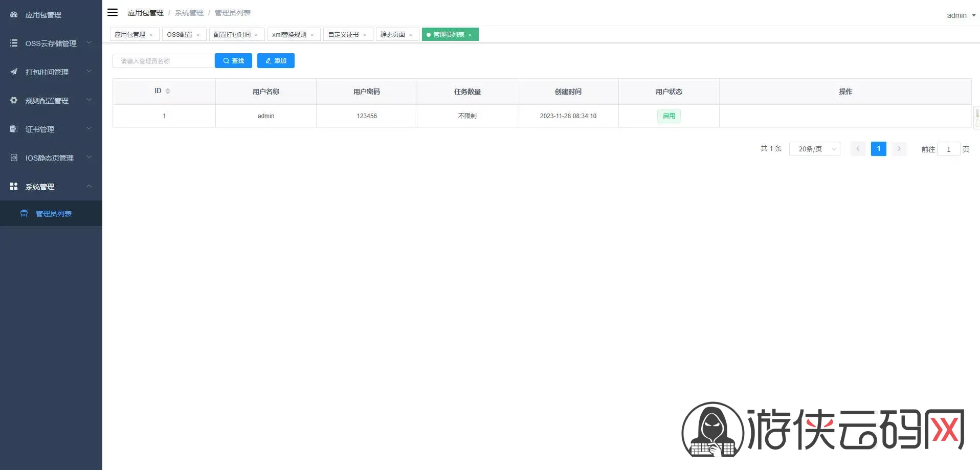Click the 添加 add button
This screenshot has height=470, width=980.
tap(276, 60)
